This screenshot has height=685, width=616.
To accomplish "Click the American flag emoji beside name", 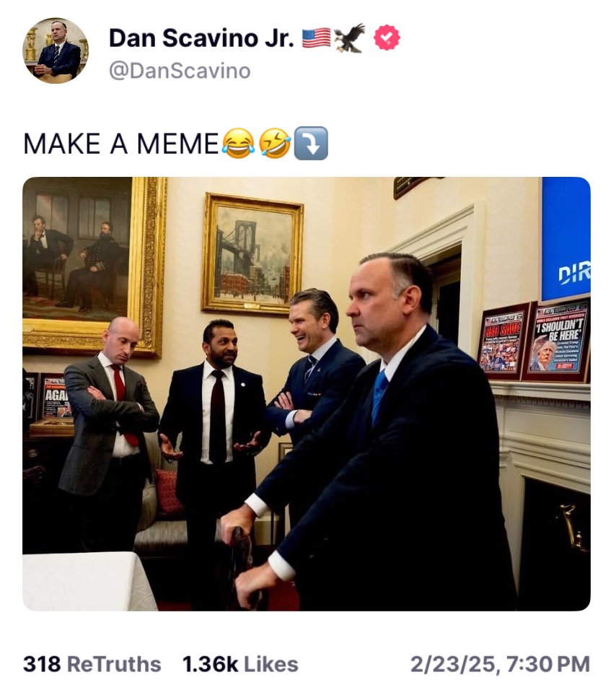I will [316, 38].
